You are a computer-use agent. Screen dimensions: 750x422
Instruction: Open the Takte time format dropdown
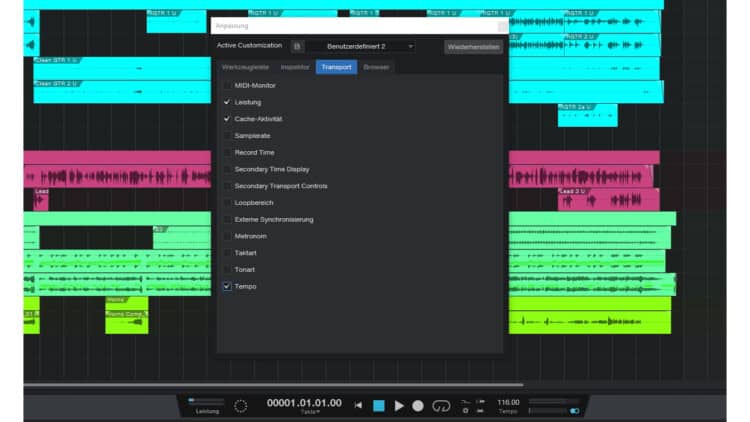pos(310,412)
